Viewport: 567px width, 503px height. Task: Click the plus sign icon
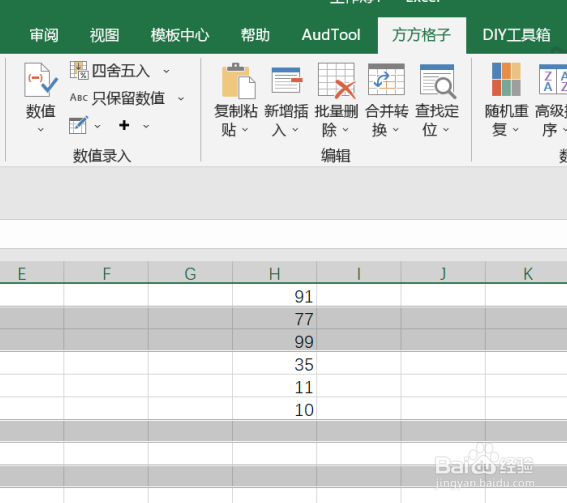124,125
